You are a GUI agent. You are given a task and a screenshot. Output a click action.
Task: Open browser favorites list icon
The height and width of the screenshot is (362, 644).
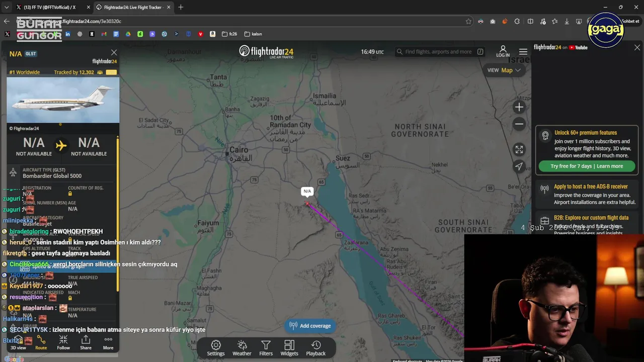click(554, 21)
